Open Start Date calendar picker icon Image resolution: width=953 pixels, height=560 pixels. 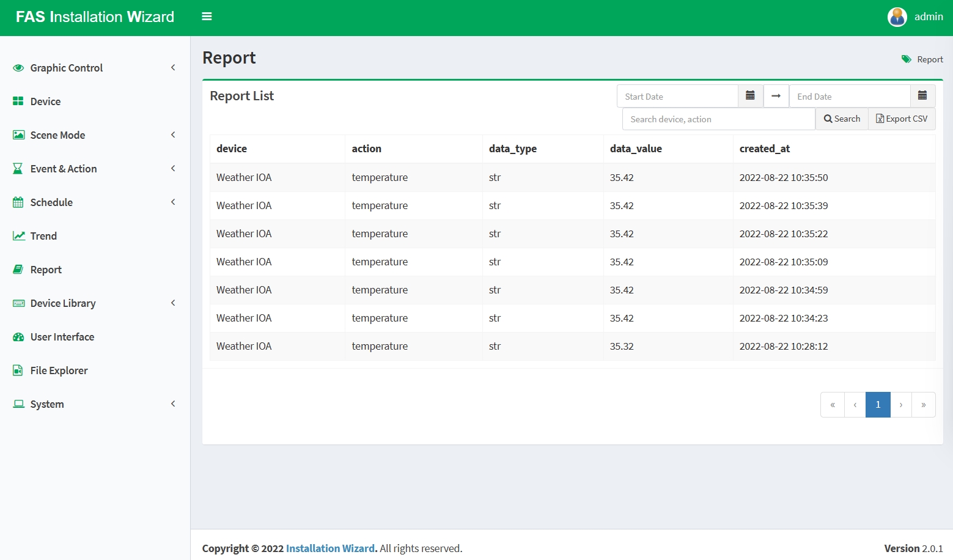tap(750, 96)
